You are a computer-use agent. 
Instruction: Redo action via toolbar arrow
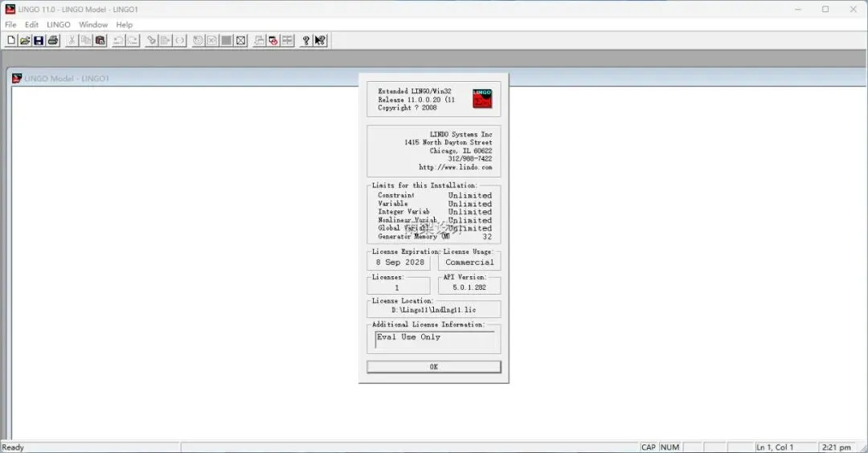point(133,40)
